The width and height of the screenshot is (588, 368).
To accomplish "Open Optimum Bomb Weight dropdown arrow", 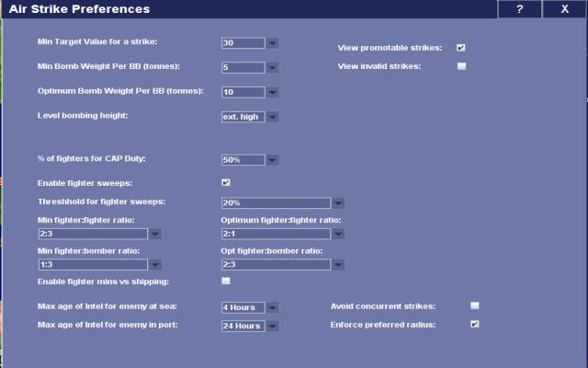I will click(273, 92).
